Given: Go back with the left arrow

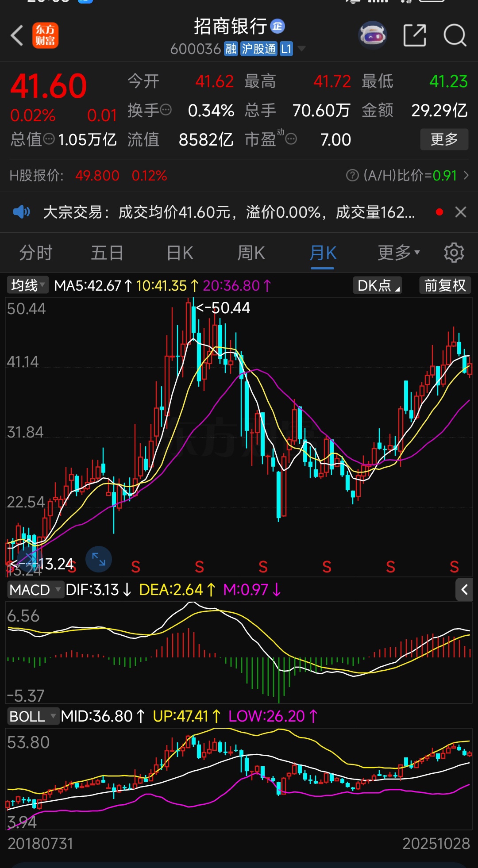Looking at the screenshot, I should coord(17,35).
